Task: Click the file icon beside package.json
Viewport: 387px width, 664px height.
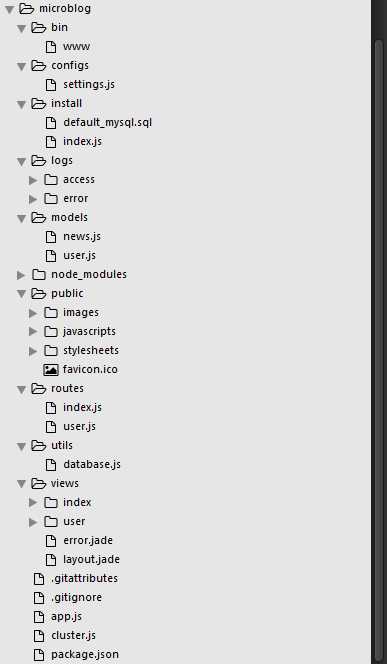Action: coord(39,655)
